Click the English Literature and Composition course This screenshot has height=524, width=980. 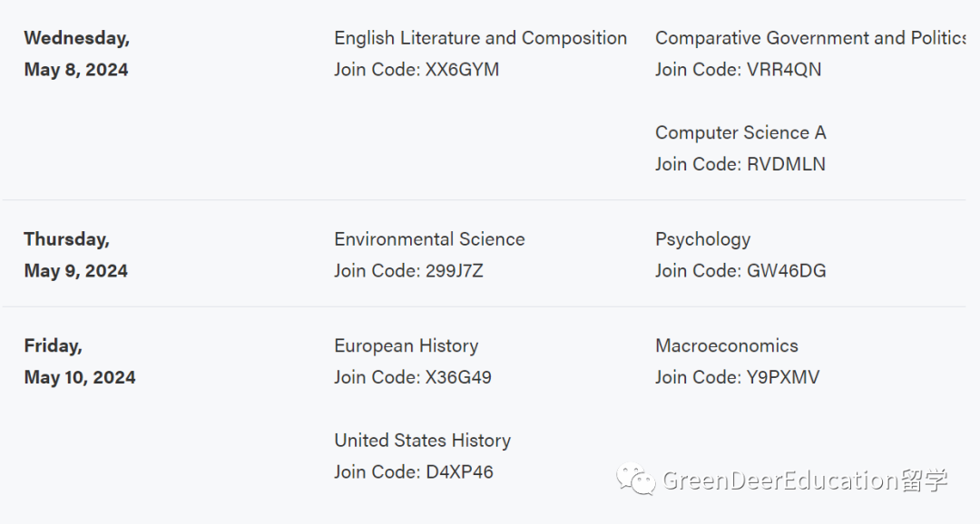(480, 38)
